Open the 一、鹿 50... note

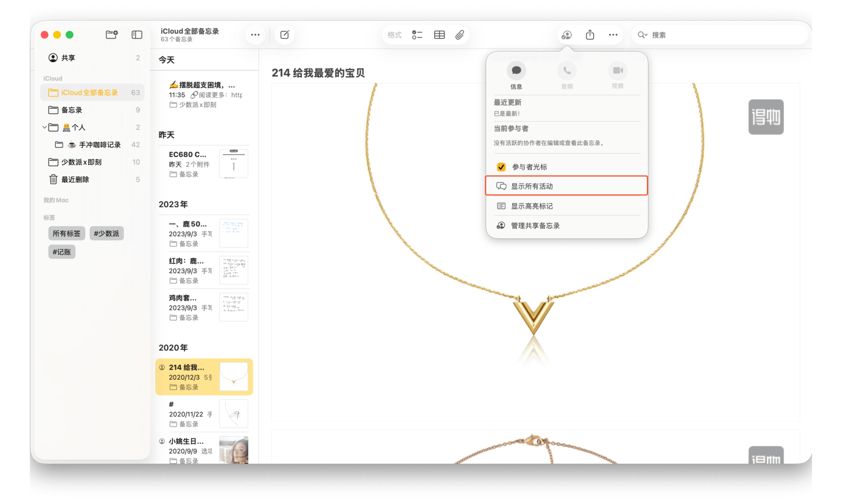tap(204, 233)
